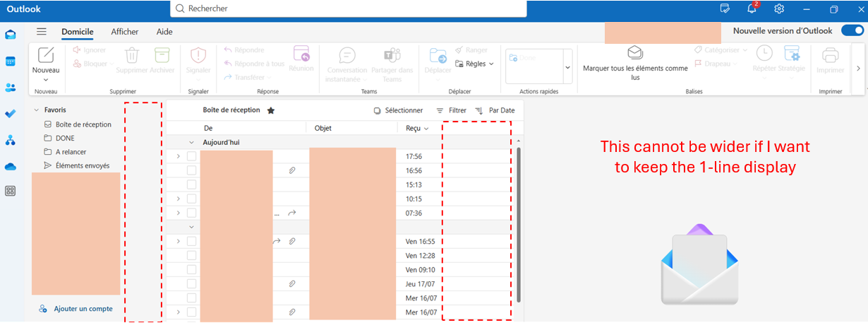The width and height of the screenshot is (868, 323).
Task: Switch to the Afficher ribbon tab
Action: [125, 32]
